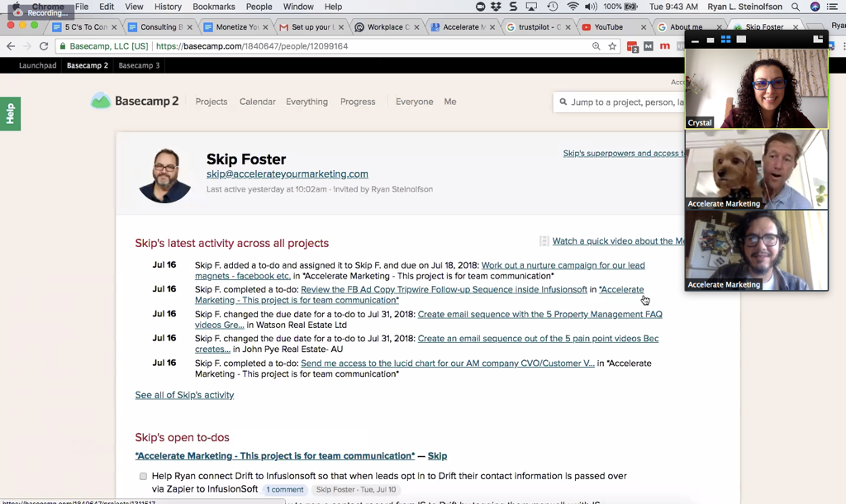Click the Spotlight search icon in menu bar
The width and height of the screenshot is (846, 504).
[x=796, y=7]
